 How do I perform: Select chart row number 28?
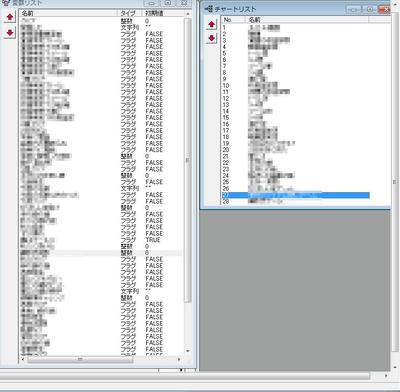pos(295,201)
